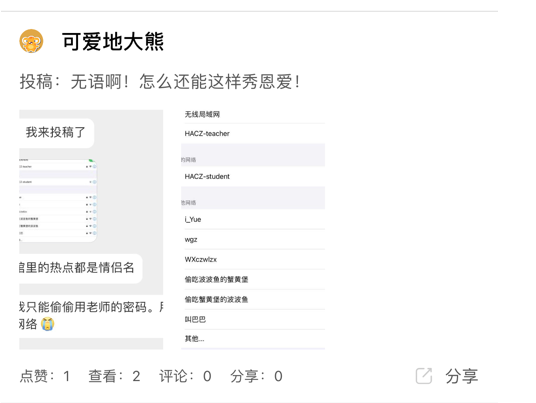Click the 查看: 2 view counter

[x=114, y=376]
